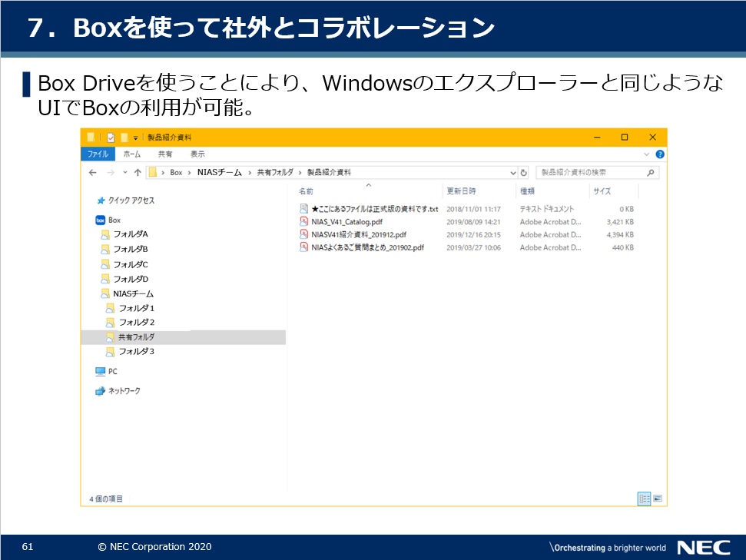The height and width of the screenshot is (560, 746).
Task: Select the ★ここにあるファイルは正式版の資料です.txt file
Action: (374, 209)
